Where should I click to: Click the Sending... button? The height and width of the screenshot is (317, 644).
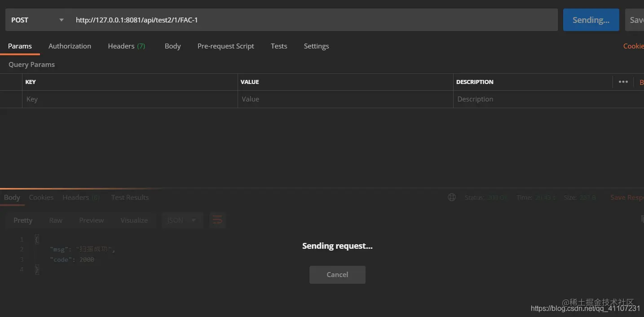[x=591, y=20]
